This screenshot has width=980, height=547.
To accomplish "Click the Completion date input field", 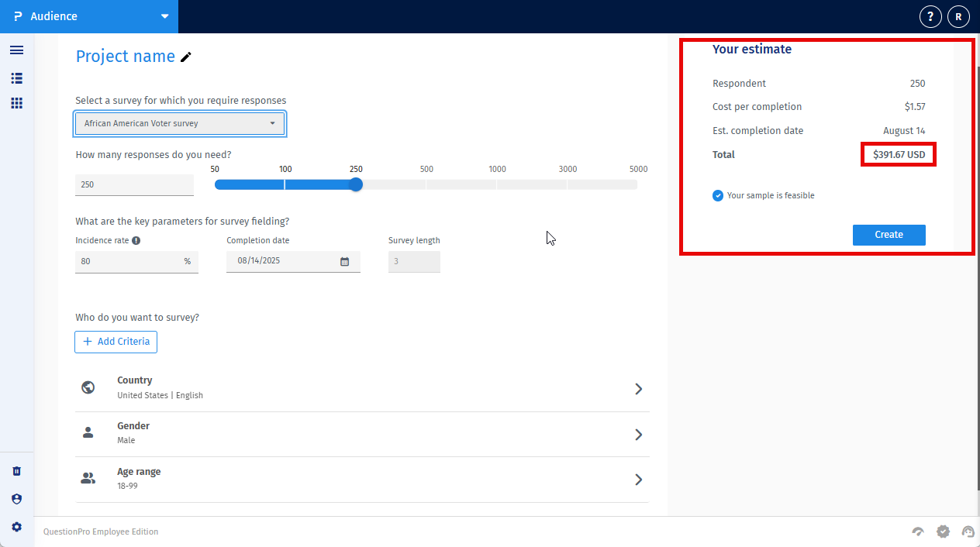I will tap(293, 261).
